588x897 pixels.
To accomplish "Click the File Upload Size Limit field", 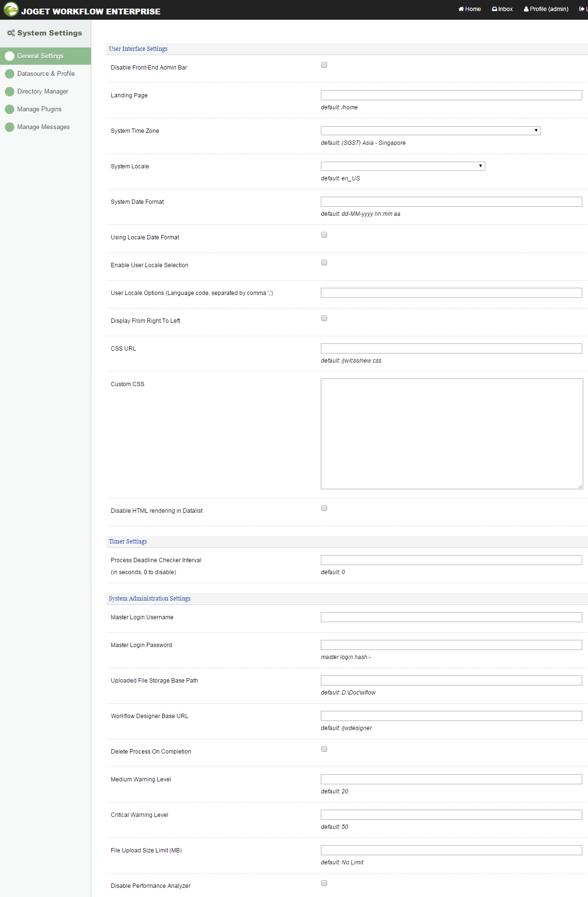I will 451,850.
